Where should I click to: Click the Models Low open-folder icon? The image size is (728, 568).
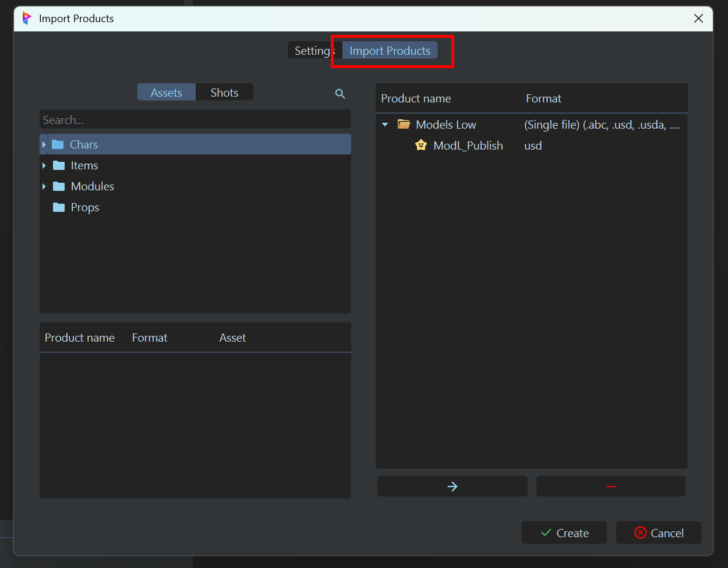tap(404, 125)
